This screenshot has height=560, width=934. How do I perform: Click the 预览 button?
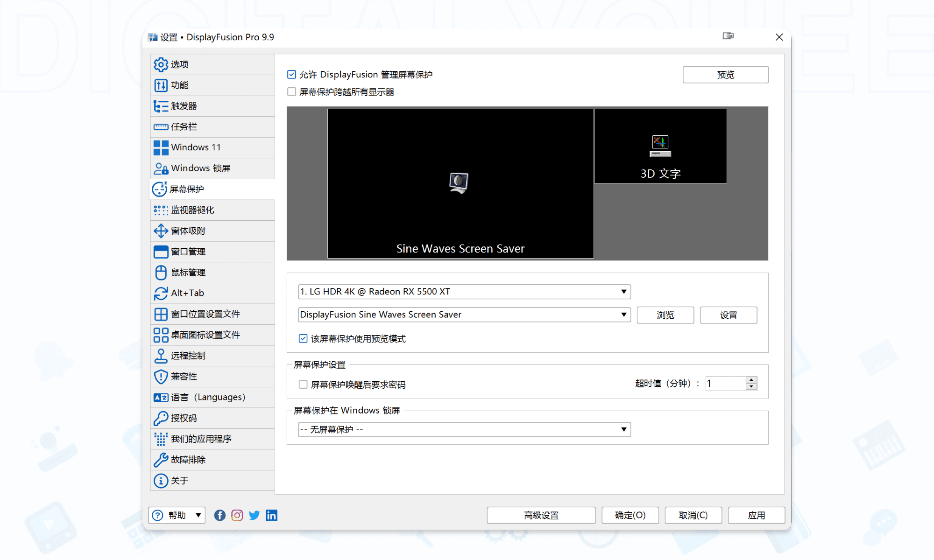(725, 74)
